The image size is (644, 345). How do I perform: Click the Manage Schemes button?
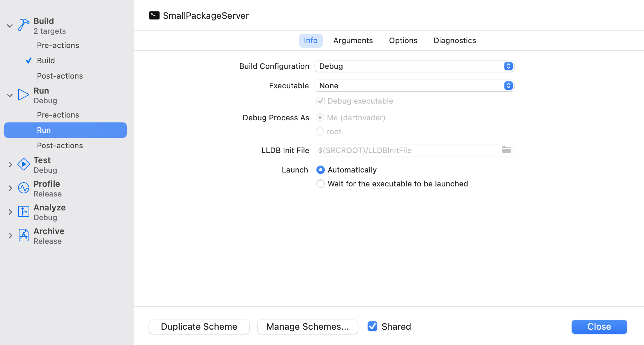tap(307, 327)
